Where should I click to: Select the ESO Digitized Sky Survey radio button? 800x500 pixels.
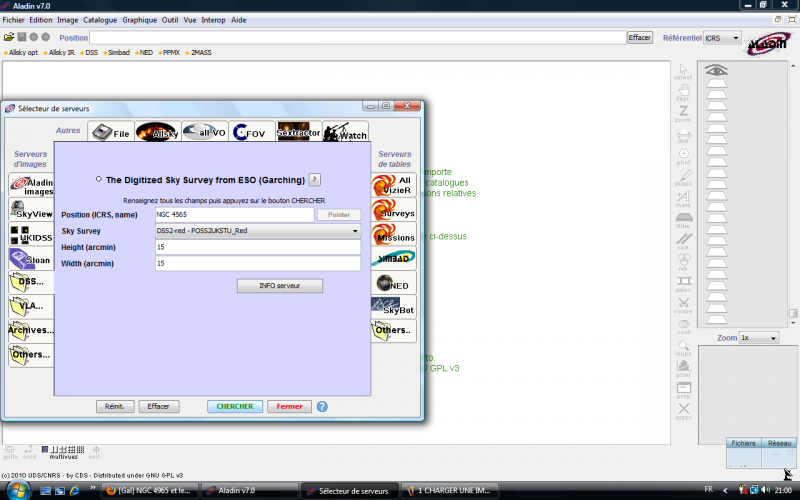[98, 179]
